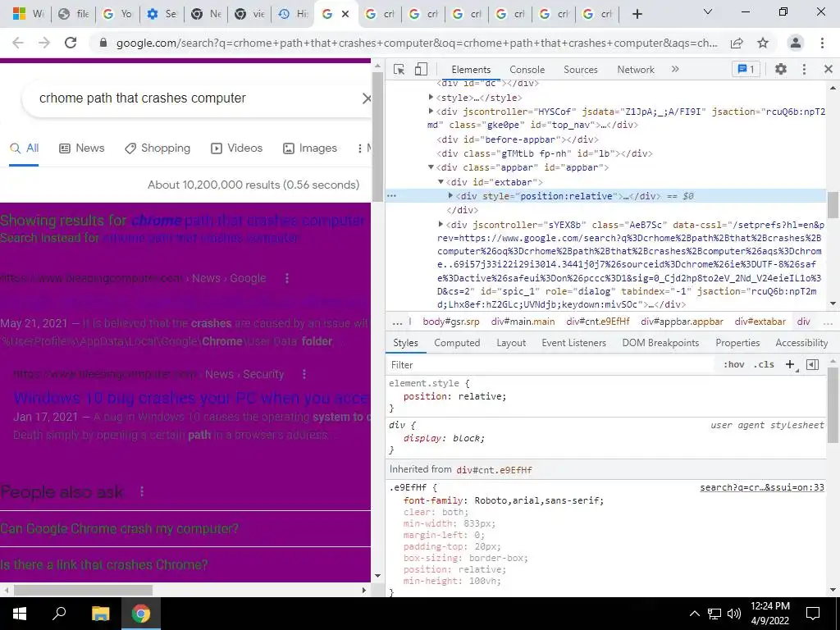Viewport: 840px width, 630px height.
Task: Open the Images search filter
Action: [x=310, y=148]
